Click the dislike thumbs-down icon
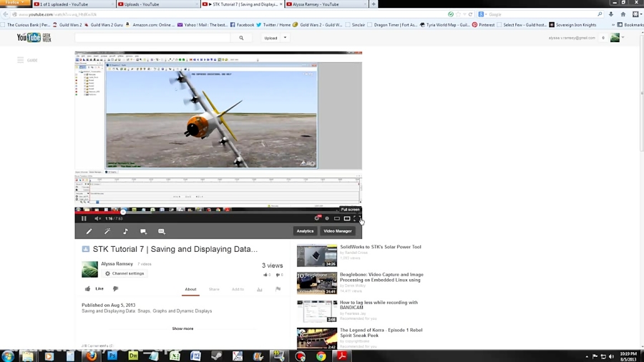Viewport: 644px width, 362px height. click(x=115, y=289)
